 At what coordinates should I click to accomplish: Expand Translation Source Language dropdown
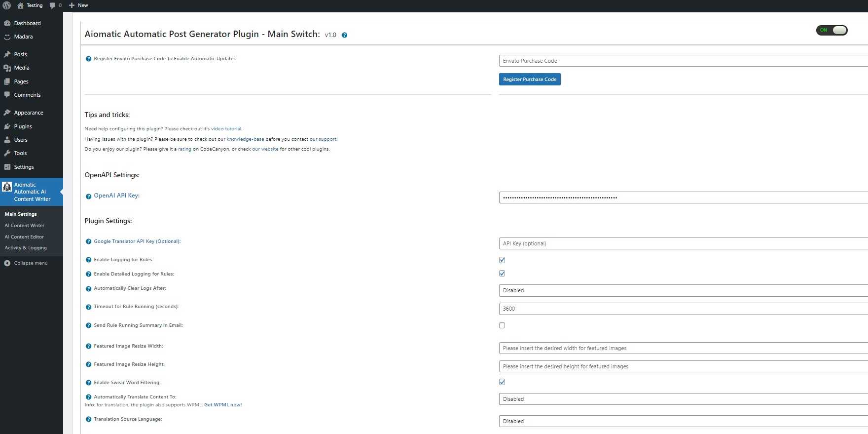pos(683,421)
